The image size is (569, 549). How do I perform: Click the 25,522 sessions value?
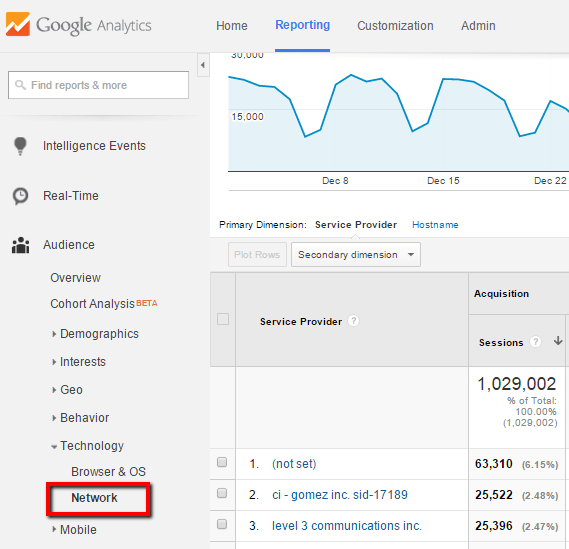494,495
